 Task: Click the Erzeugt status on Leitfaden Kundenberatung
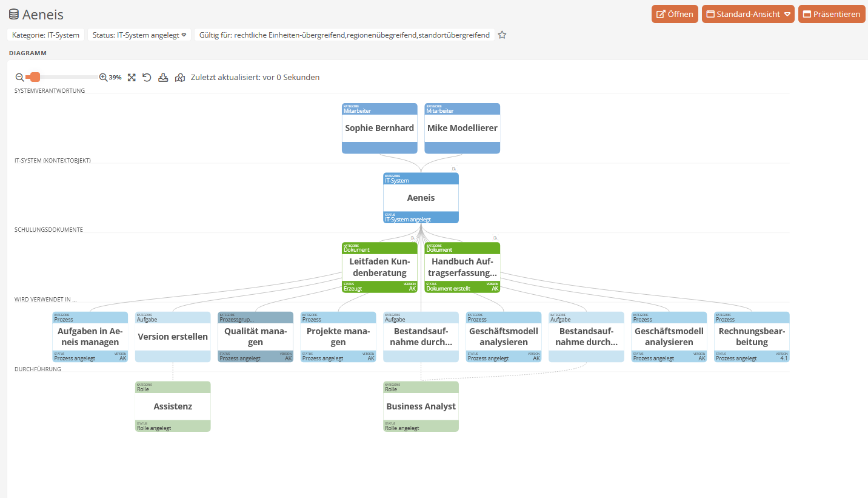(353, 289)
